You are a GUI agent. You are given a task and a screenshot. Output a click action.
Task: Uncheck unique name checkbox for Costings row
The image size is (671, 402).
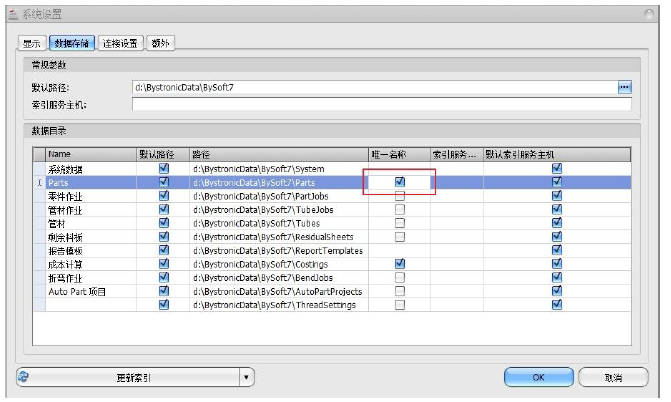click(x=400, y=264)
